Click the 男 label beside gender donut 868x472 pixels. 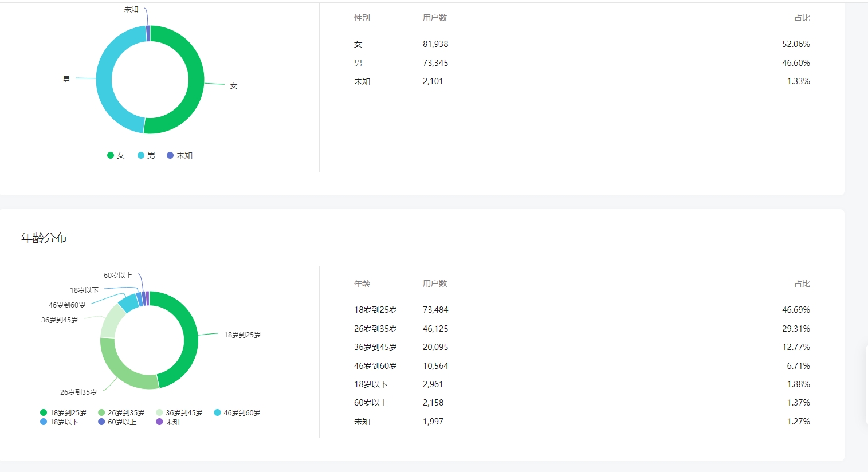pyautogui.click(x=66, y=80)
